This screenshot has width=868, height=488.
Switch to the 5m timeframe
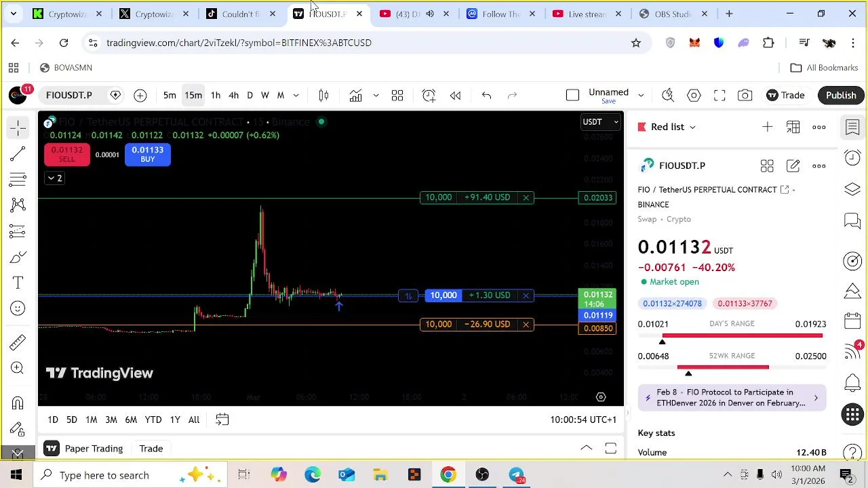(x=170, y=96)
